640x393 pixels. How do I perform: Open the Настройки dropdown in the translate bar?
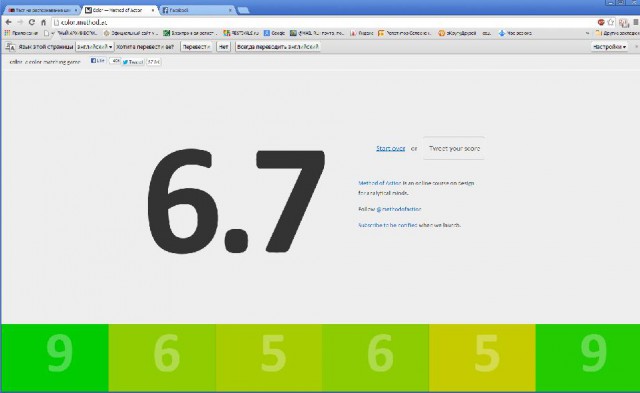click(609, 47)
